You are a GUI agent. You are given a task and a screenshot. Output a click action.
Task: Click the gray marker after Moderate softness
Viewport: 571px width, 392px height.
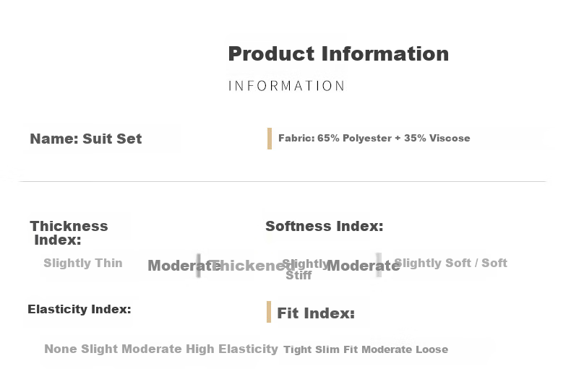click(379, 265)
